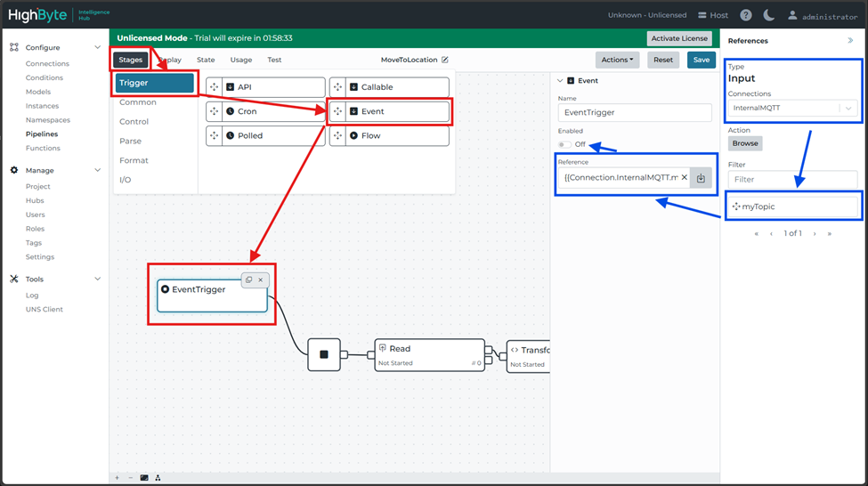Collapse the Configure sidebar section
Image resolution: width=868 pixels, height=486 pixels.
coord(97,47)
